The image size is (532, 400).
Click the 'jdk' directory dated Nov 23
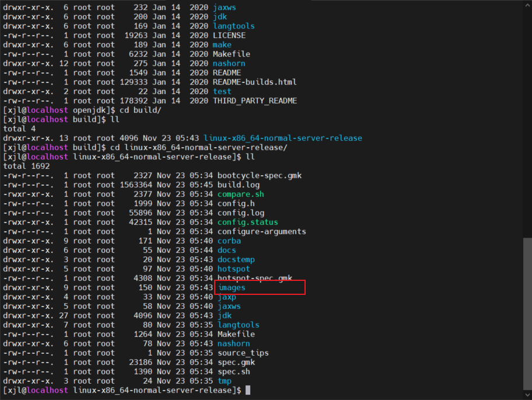point(225,315)
